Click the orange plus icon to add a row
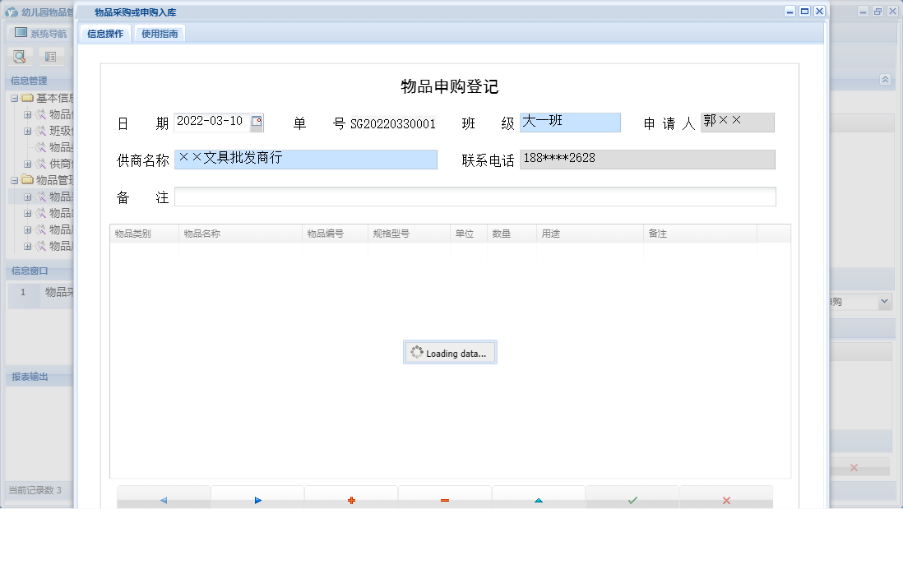 351,499
